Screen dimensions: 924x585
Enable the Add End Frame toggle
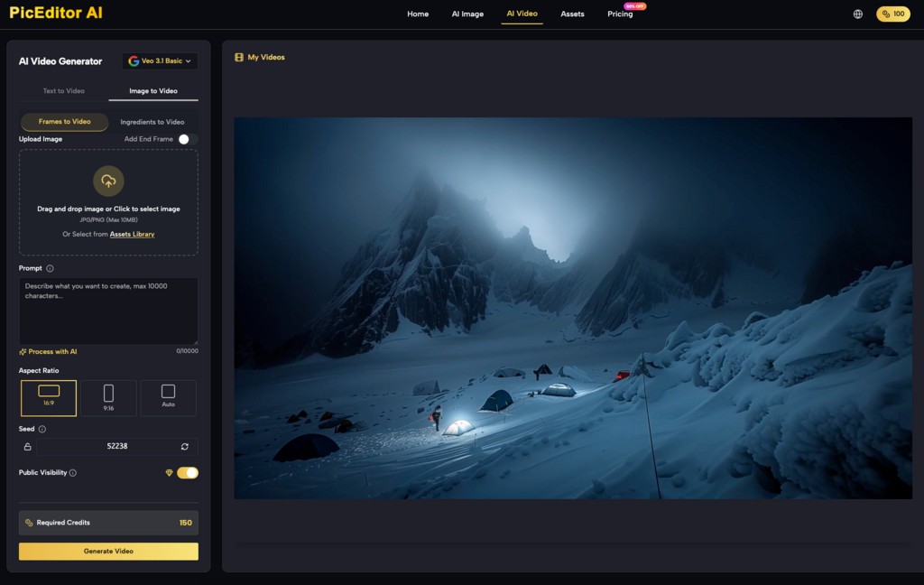pyautogui.click(x=187, y=139)
